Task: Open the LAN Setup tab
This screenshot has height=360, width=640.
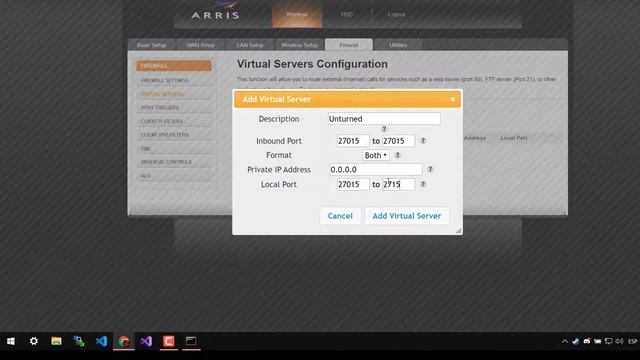Action: tap(250, 45)
